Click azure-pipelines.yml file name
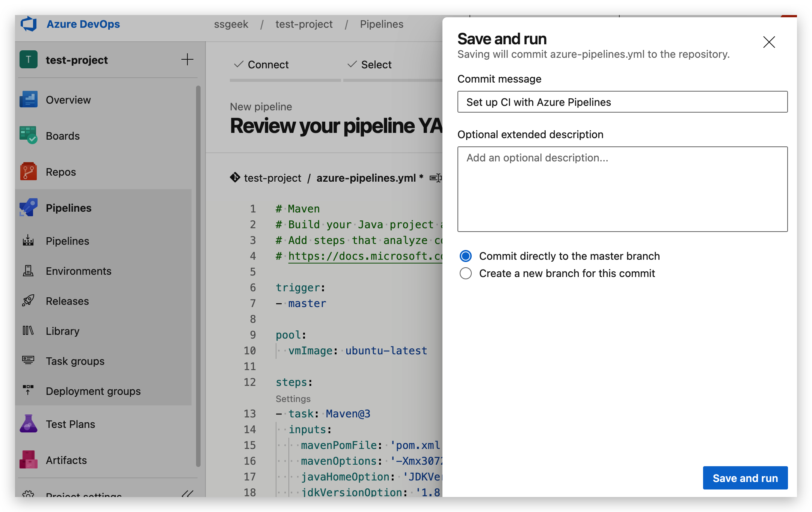 (366, 178)
